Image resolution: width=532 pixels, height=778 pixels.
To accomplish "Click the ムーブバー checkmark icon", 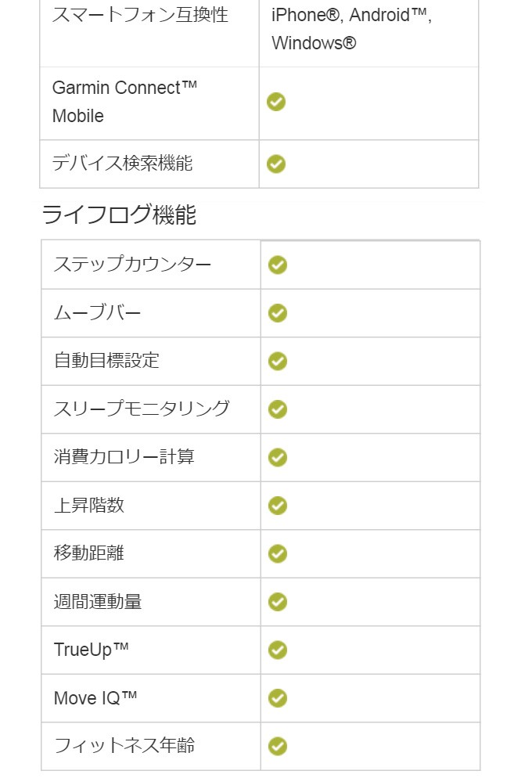I will tap(278, 313).
